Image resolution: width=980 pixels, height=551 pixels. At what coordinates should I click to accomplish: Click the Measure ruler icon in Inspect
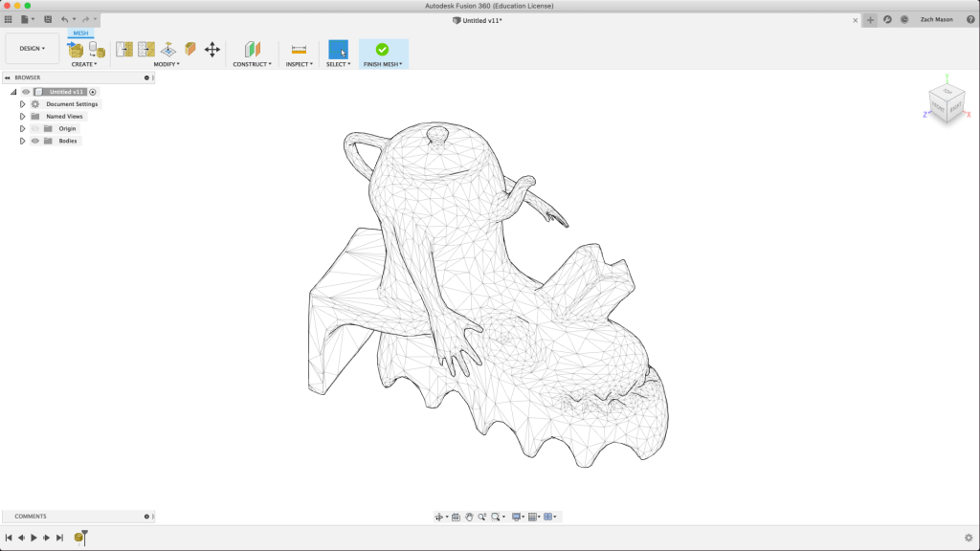(x=299, y=49)
